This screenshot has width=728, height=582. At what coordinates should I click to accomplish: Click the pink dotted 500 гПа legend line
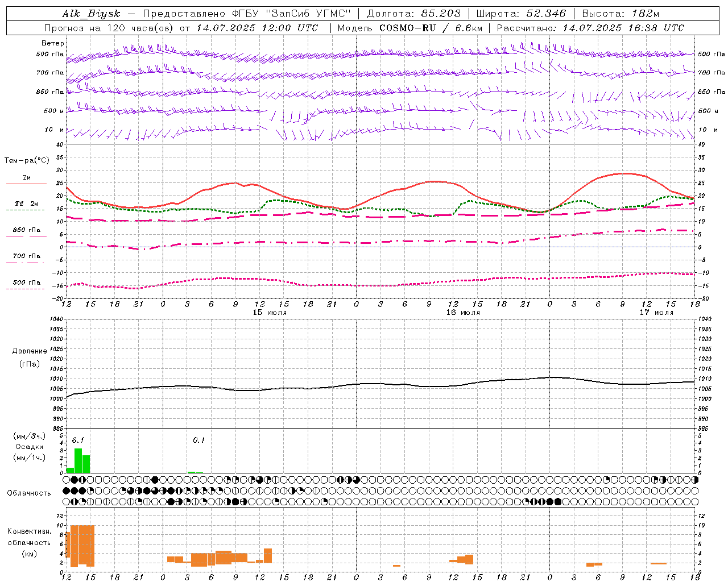pyautogui.click(x=26, y=289)
